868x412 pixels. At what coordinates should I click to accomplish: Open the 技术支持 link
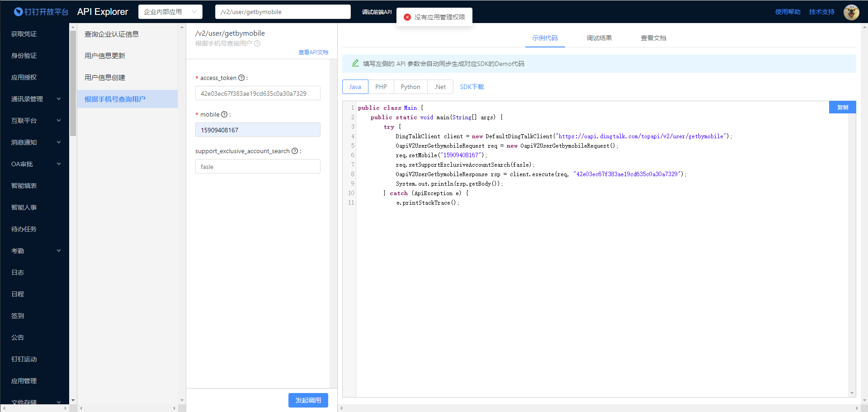821,12
